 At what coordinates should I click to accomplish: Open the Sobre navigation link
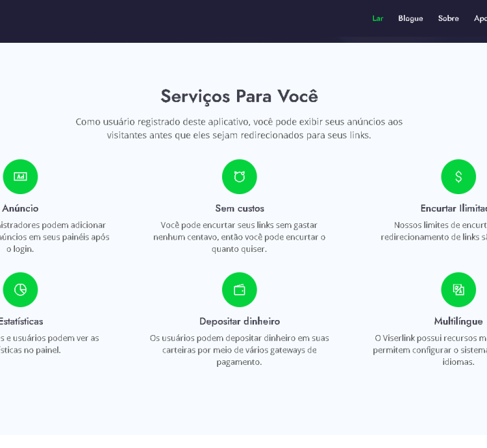(448, 18)
